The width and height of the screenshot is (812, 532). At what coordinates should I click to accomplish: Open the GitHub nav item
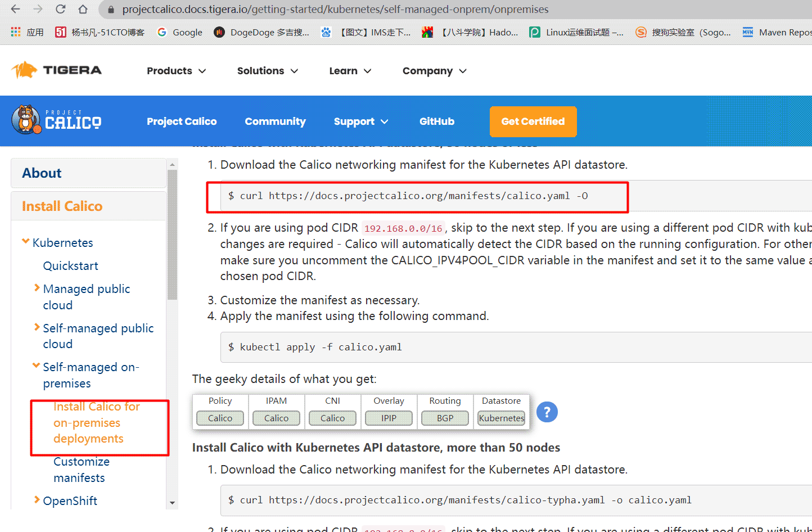click(x=437, y=121)
